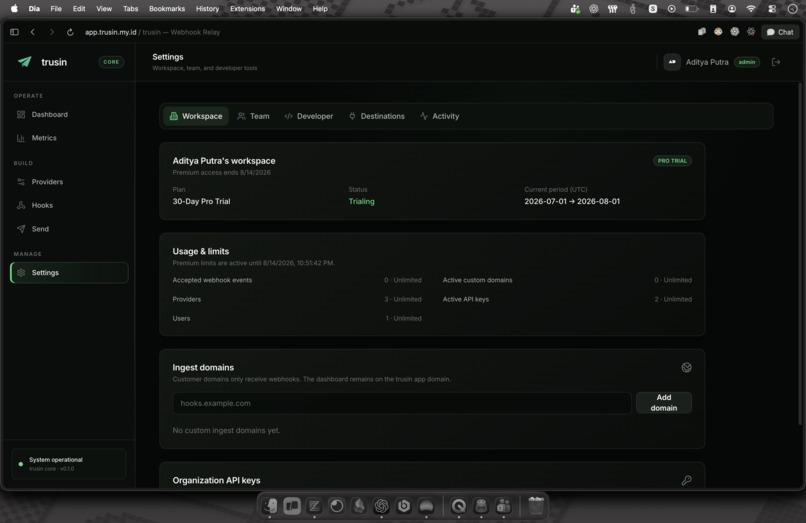Open Trash in the Dock
Image resolution: width=806 pixels, height=523 pixels.
coord(536,506)
